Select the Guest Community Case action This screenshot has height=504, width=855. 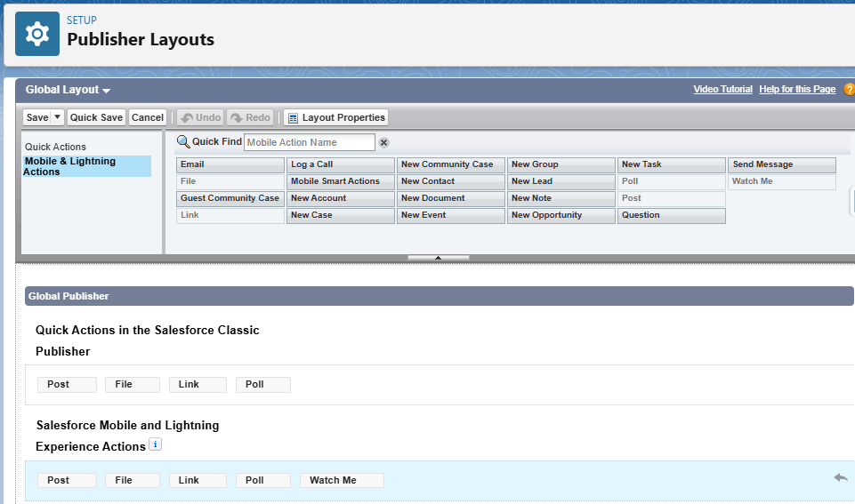(230, 198)
